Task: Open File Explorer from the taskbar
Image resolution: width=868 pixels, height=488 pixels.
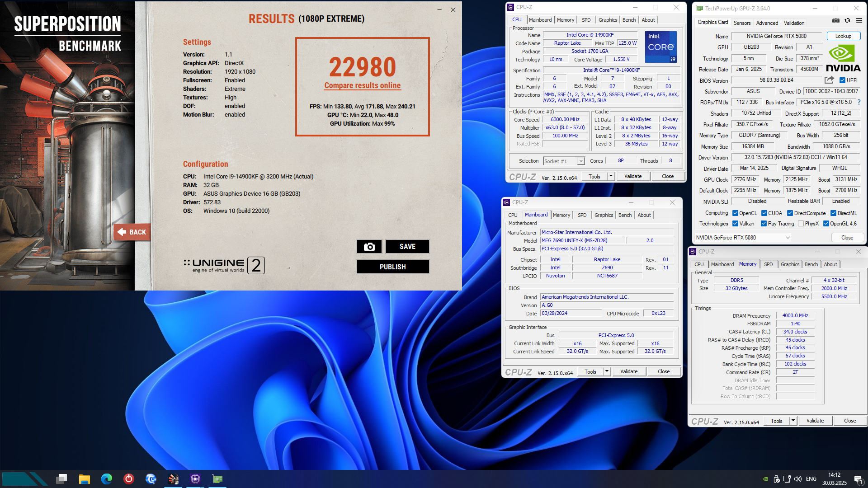Action: [x=85, y=479]
